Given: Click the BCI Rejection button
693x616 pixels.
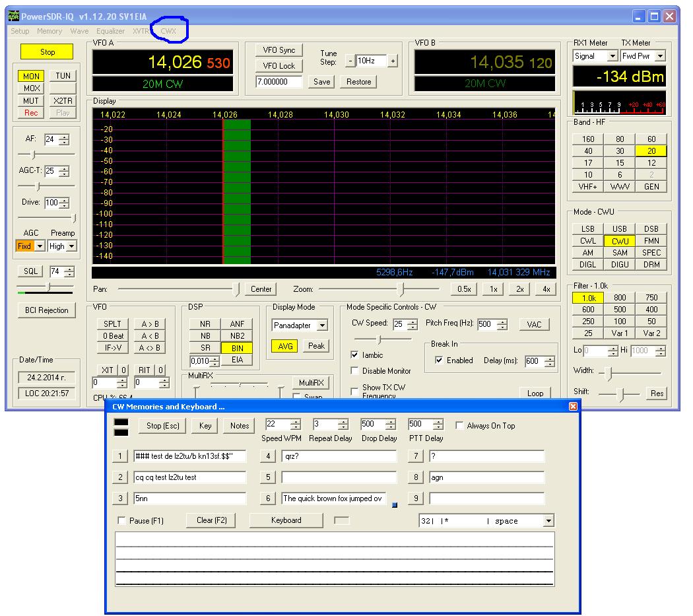Looking at the screenshot, I should click(x=47, y=310).
